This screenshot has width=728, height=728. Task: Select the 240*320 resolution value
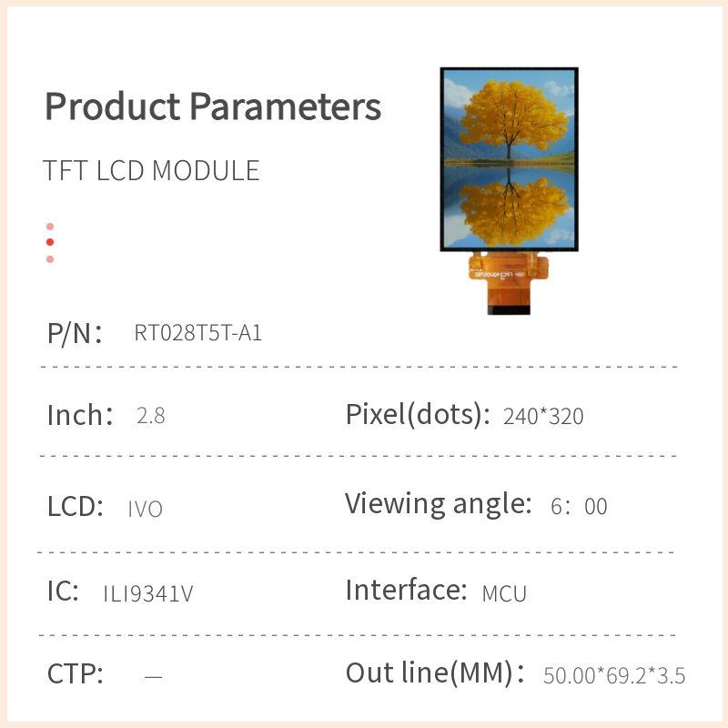point(543,417)
